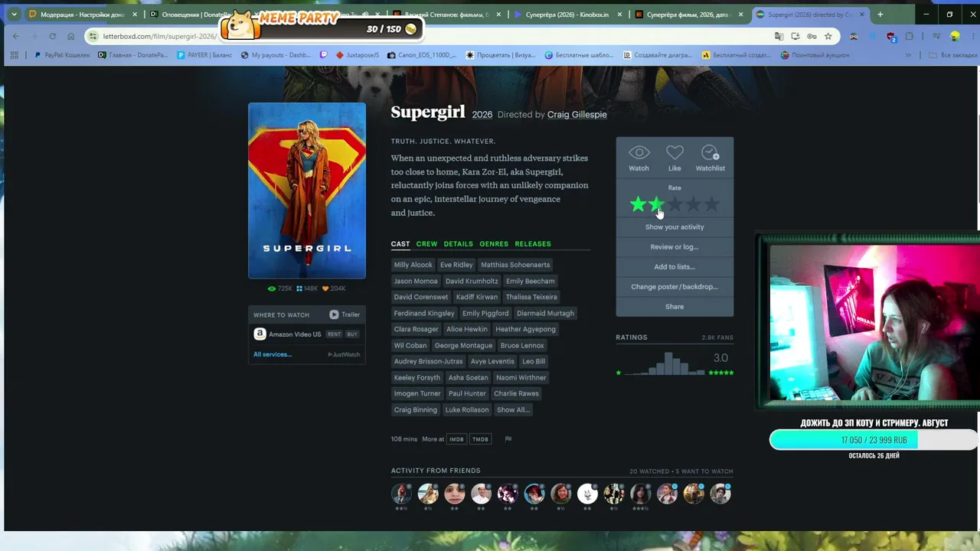980x551 pixels.
Task: Click the 148K lists count
Action: (x=306, y=289)
